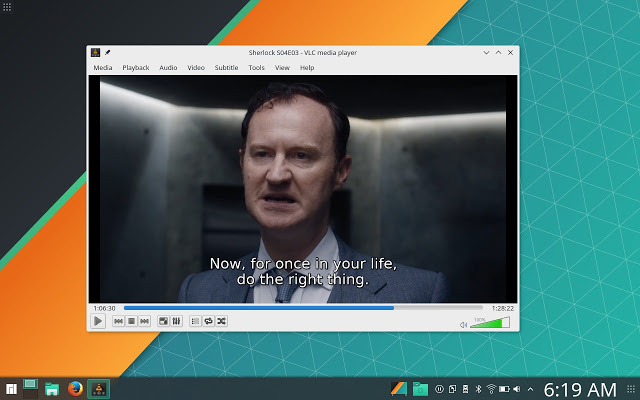Viewport: 640px width, 400px height.
Task: Open the Playback menu
Action: (136, 68)
